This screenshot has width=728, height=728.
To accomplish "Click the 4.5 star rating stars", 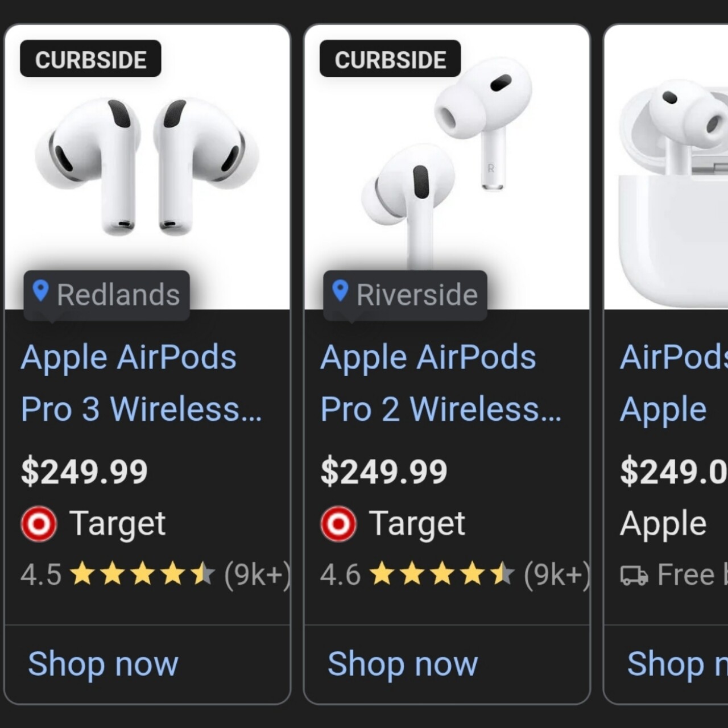I will point(142,574).
